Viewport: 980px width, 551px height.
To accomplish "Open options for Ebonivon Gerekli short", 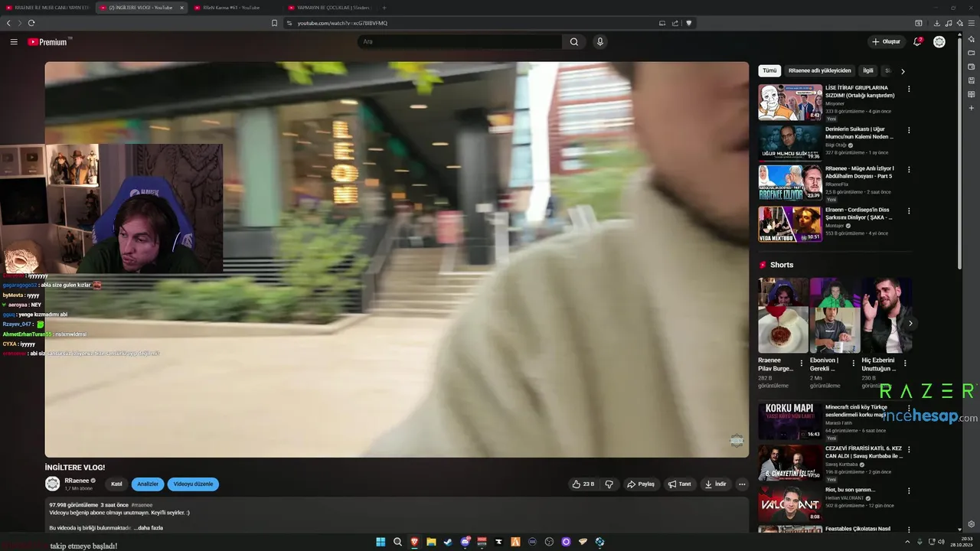I will tap(853, 364).
